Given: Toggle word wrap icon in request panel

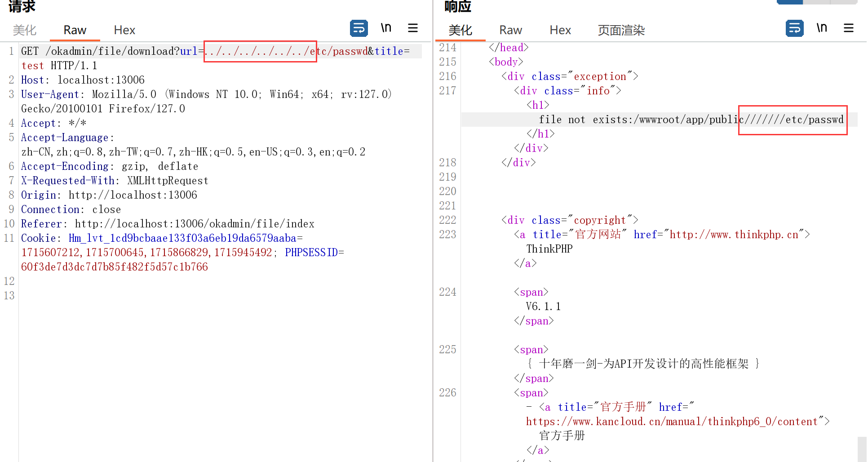Looking at the screenshot, I should [x=359, y=28].
